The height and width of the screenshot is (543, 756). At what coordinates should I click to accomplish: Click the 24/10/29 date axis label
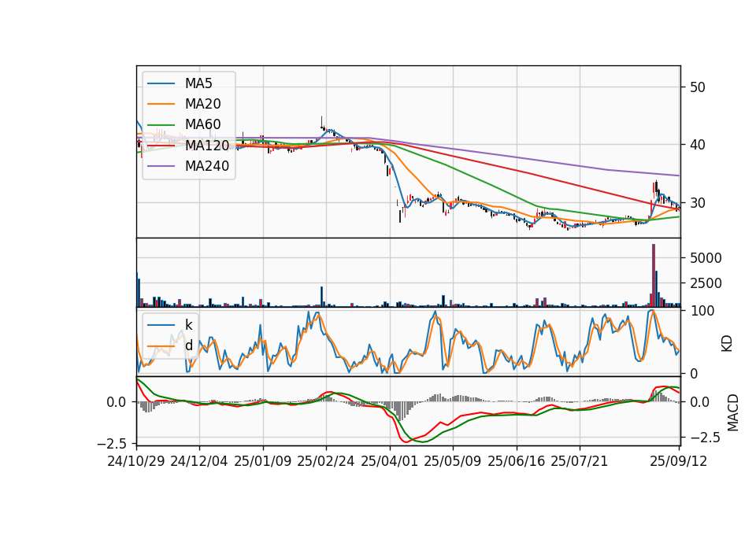point(136,461)
